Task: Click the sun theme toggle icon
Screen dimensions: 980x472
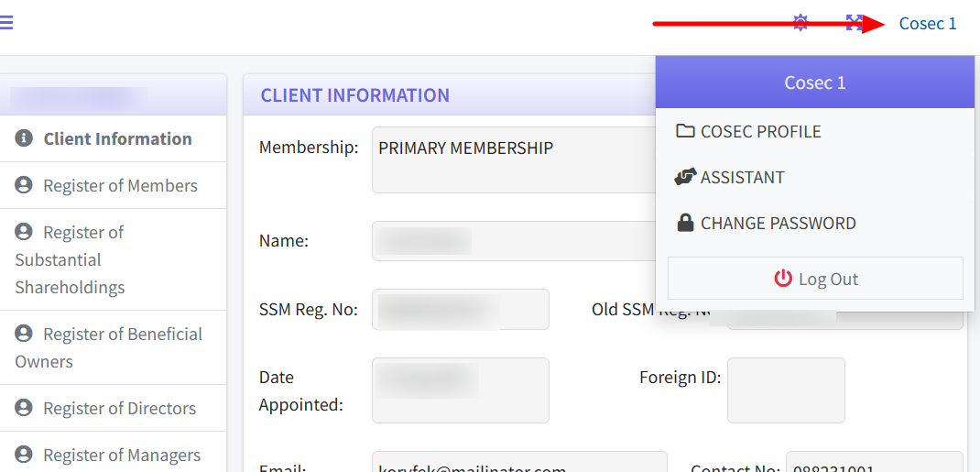Action: click(x=800, y=23)
